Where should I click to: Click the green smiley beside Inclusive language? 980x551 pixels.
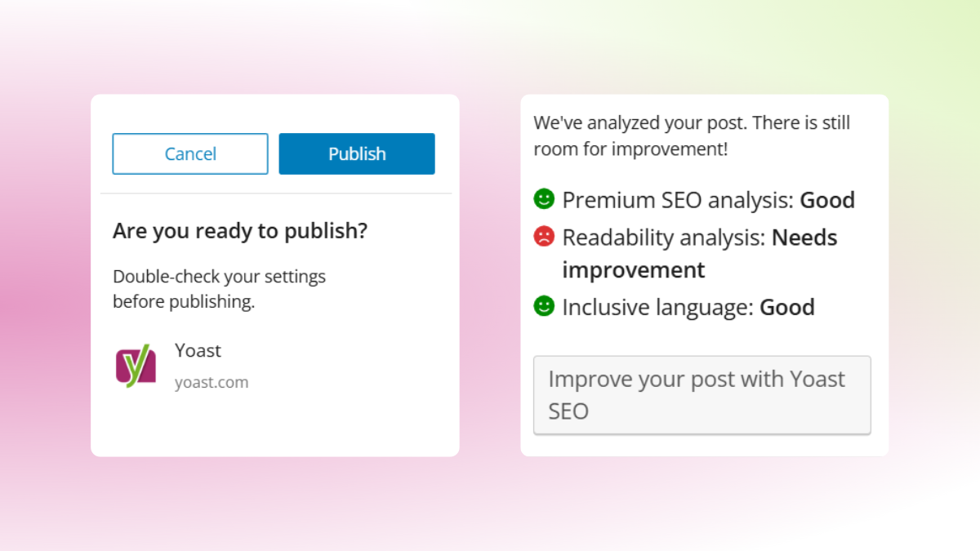coord(544,306)
